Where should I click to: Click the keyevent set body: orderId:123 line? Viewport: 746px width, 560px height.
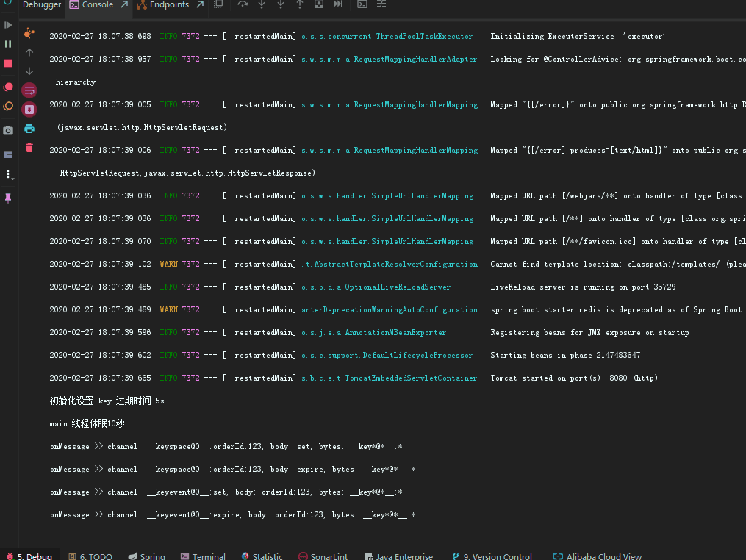point(226,492)
